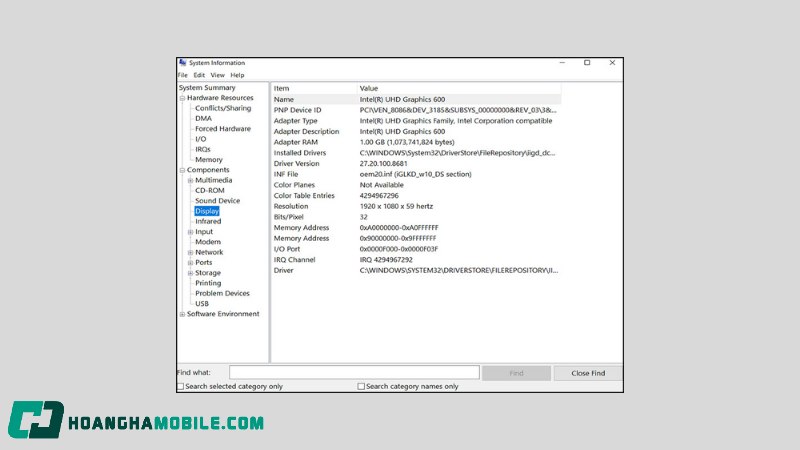Open the Edit menu
The height and width of the screenshot is (450, 800).
(199, 75)
